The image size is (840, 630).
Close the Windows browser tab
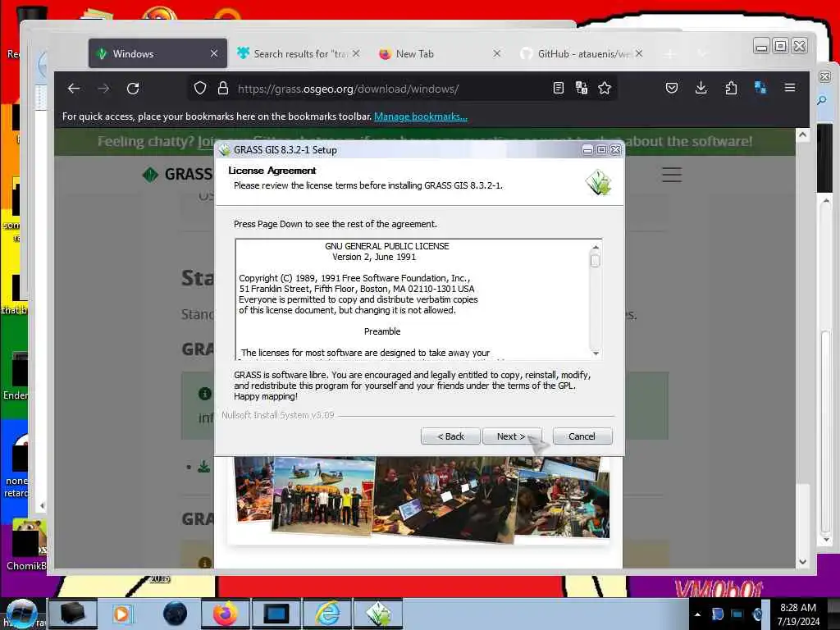[214, 53]
